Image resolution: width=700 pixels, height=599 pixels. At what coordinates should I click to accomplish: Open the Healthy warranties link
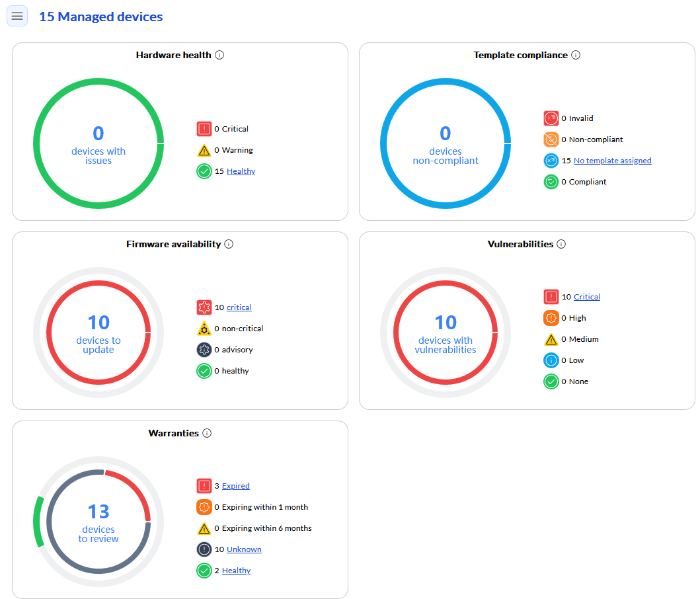pos(236,571)
